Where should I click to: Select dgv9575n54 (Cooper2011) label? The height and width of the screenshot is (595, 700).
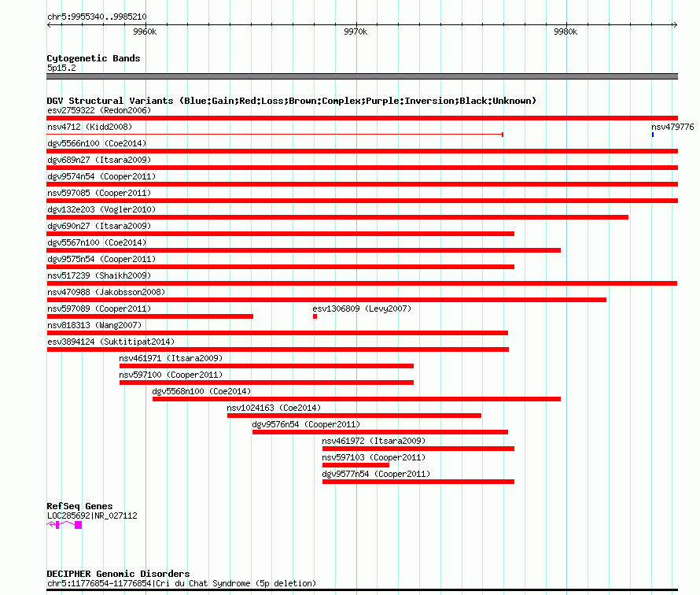pyautogui.click(x=101, y=259)
